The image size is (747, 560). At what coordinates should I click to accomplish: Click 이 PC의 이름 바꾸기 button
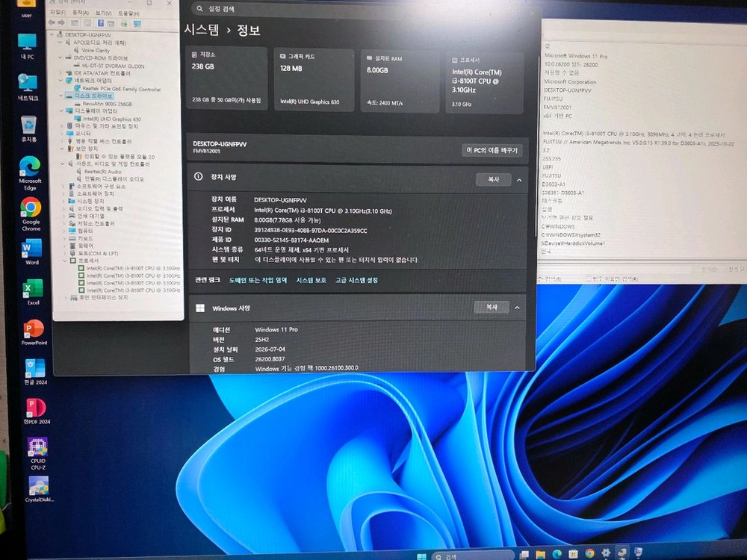[x=492, y=150]
